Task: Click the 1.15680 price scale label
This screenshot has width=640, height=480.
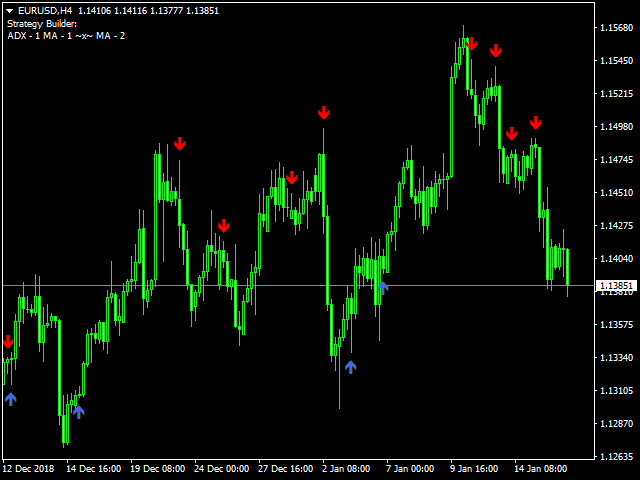Action: click(616, 27)
